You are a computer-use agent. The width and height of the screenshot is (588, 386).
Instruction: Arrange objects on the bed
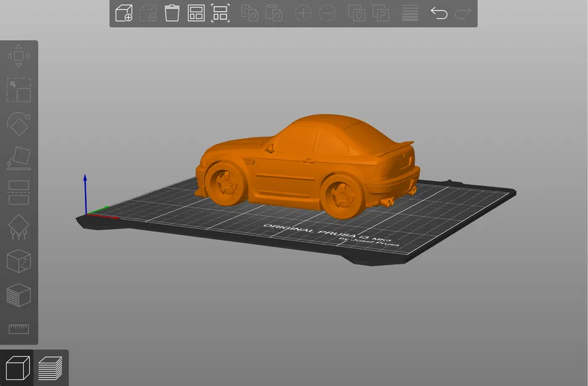(x=196, y=13)
